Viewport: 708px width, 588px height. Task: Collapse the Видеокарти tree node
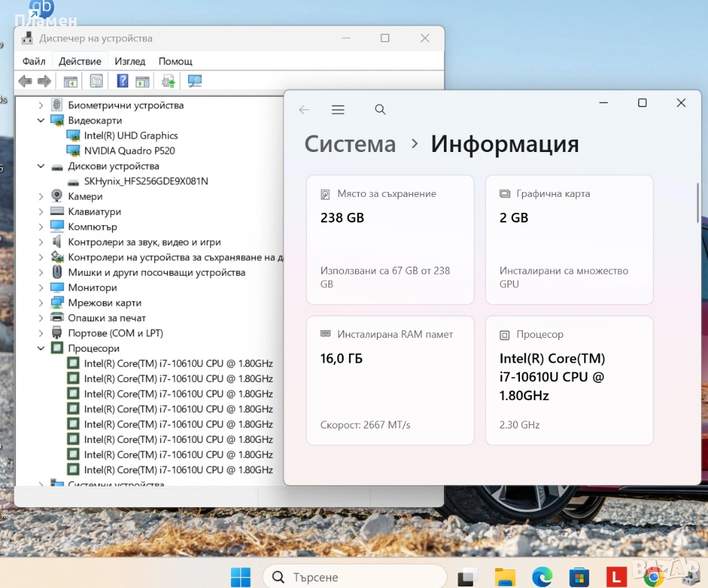tap(41, 121)
